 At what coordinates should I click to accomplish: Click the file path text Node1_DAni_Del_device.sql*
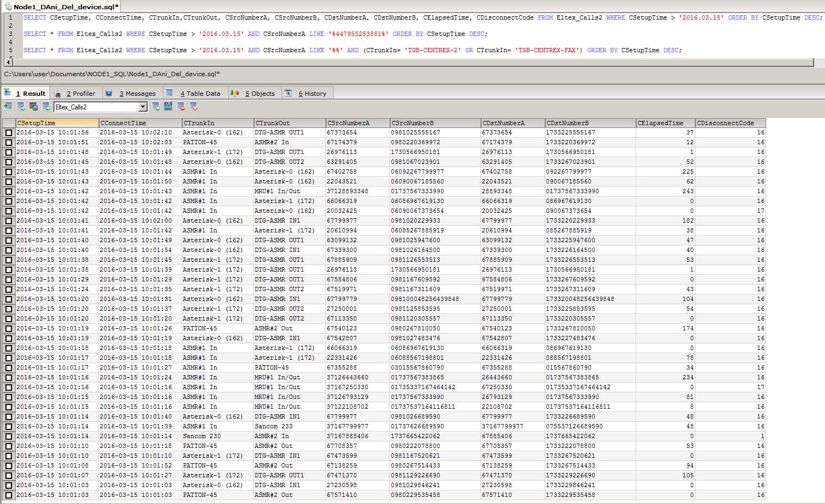point(112,74)
